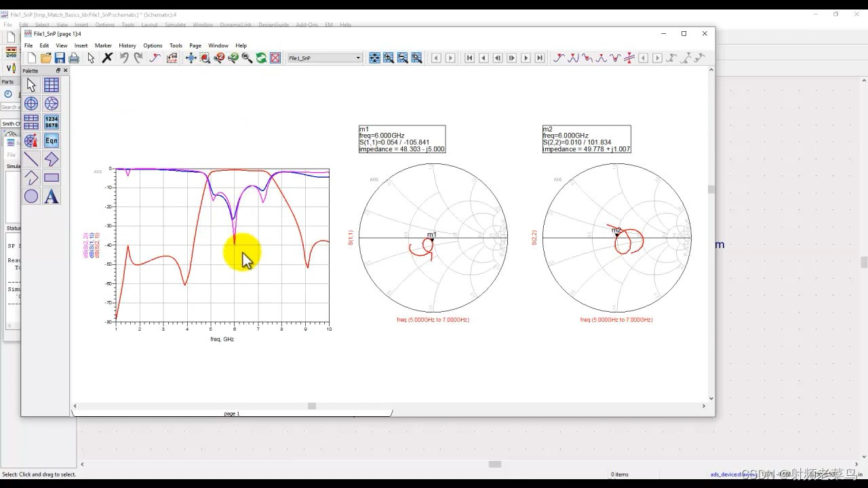
Task: Select the Smith chart palette icon
Action: (x=52, y=103)
